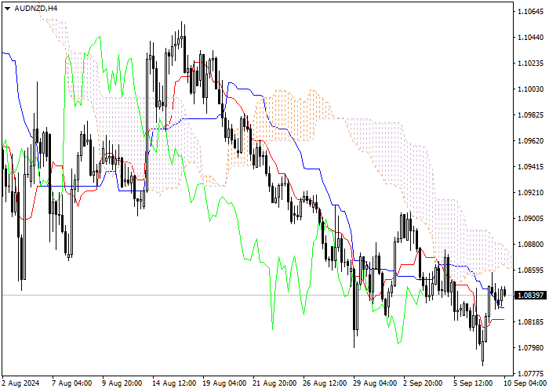Click the 19 Aug 04:00 time label
549x392 pixels.
225,383
